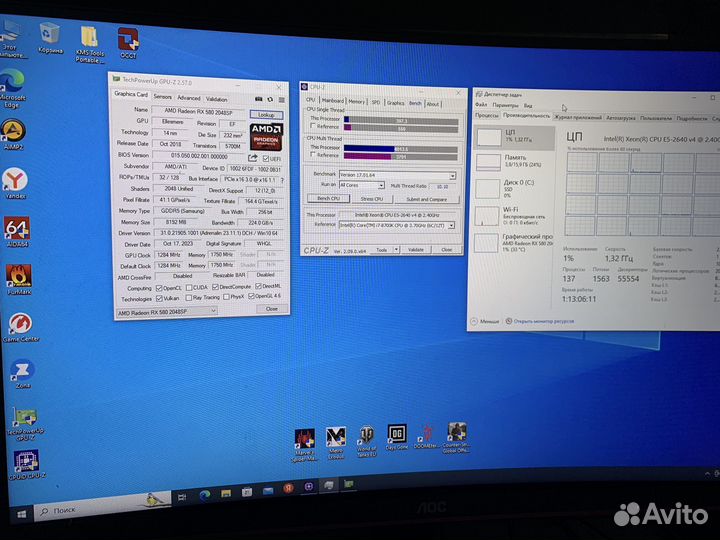Select the AIMP2 desktop shortcut
The height and width of the screenshot is (540, 720).
coord(13,134)
